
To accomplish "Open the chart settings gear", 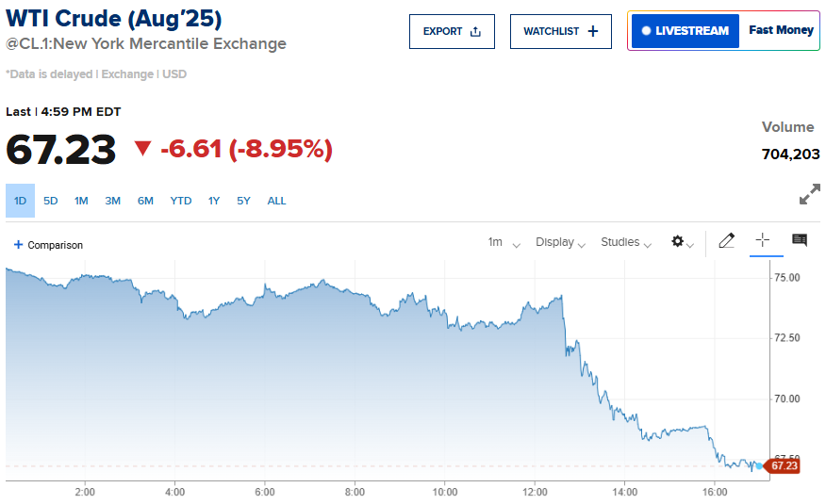I will [x=678, y=242].
